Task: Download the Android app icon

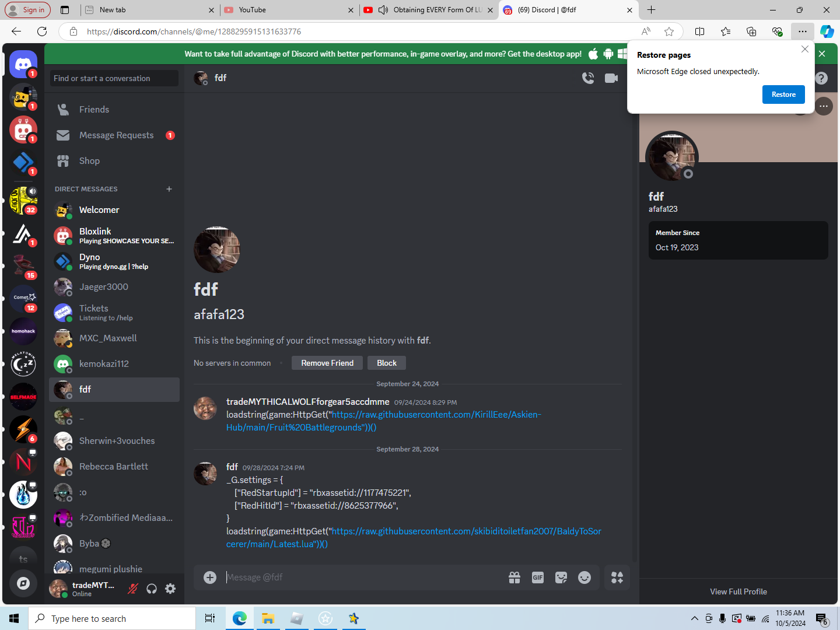Action: tap(608, 54)
